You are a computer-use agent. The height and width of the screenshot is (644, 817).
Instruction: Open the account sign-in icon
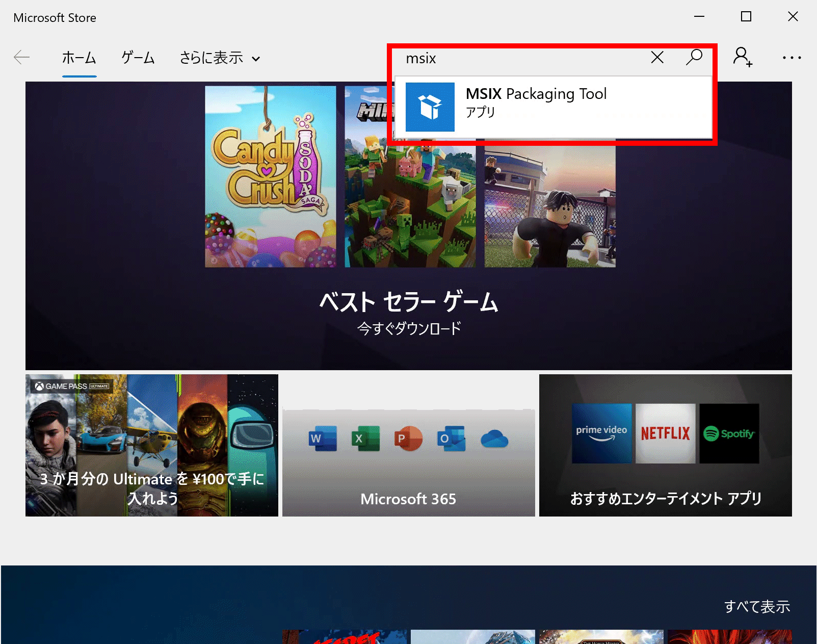click(743, 57)
